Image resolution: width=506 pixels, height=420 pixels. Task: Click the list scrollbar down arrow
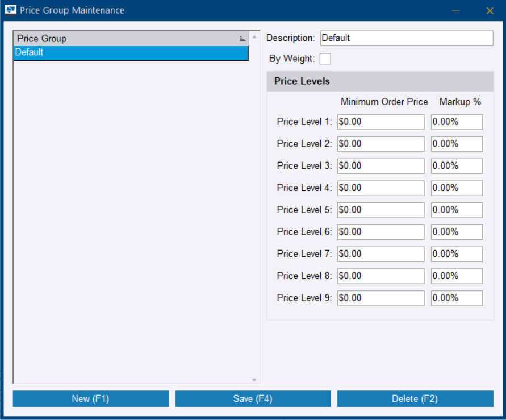coord(254,380)
